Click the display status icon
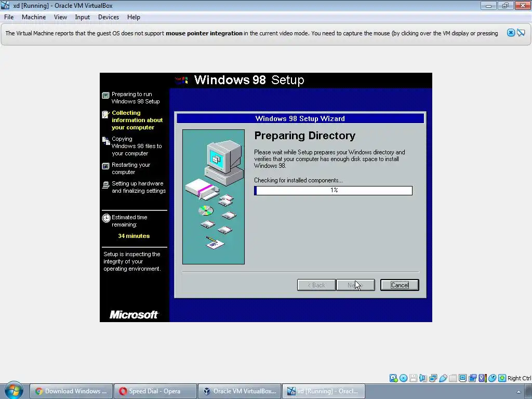Image resolution: width=532 pixels, height=399 pixels. click(x=462, y=378)
